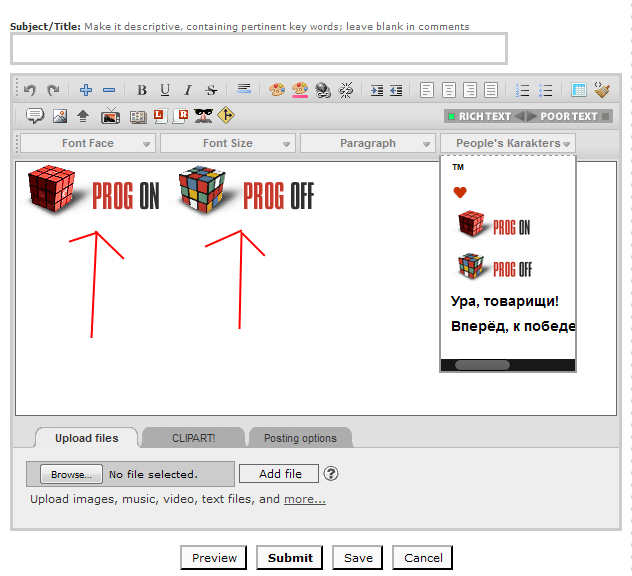Apply underline formatting
This screenshot has width=632, height=576.
pos(165,90)
